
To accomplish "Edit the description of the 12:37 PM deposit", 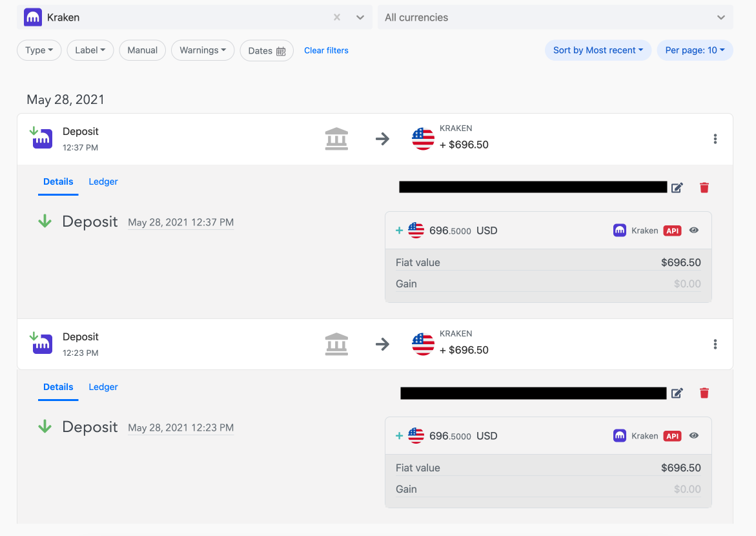I will click(x=677, y=188).
